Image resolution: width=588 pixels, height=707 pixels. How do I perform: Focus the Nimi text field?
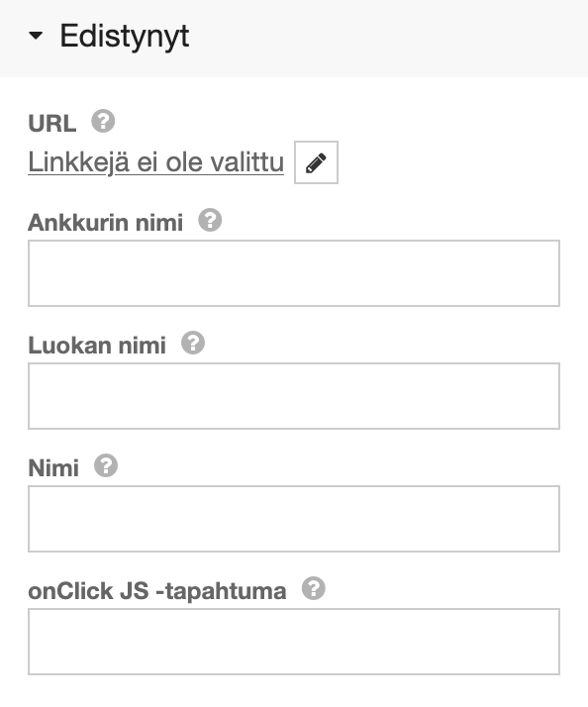(294, 519)
